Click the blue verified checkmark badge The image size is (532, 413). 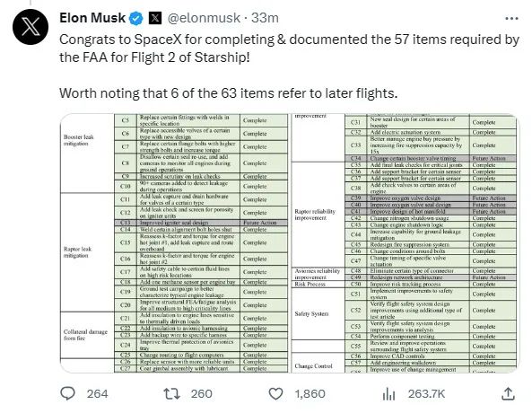pyautogui.click(x=136, y=18)
